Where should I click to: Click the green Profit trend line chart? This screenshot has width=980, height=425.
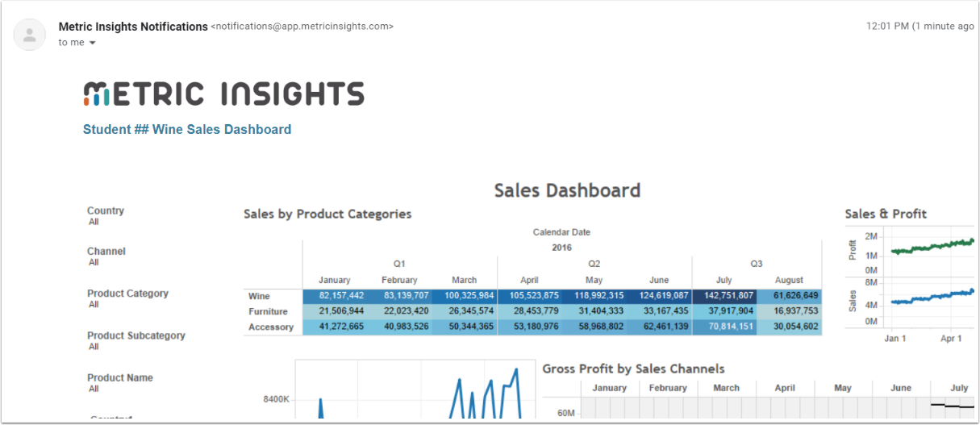932,247
